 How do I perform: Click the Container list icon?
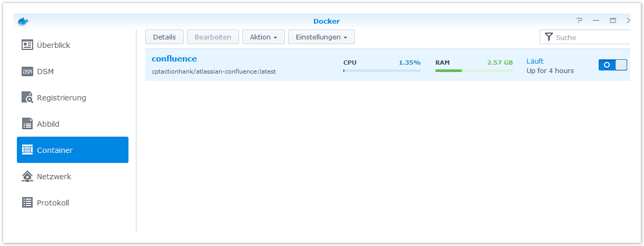[27, 150]
